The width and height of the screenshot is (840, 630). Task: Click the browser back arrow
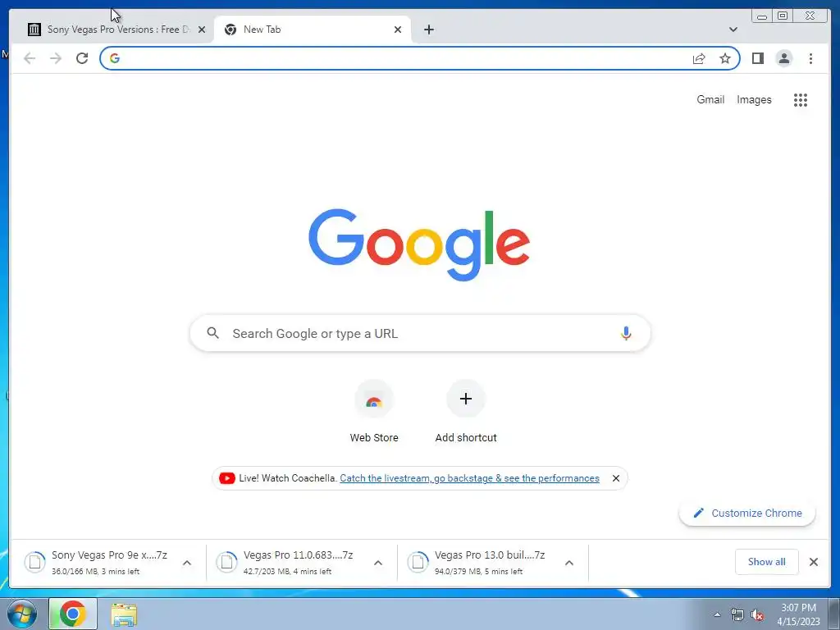[x=30, y=58]
